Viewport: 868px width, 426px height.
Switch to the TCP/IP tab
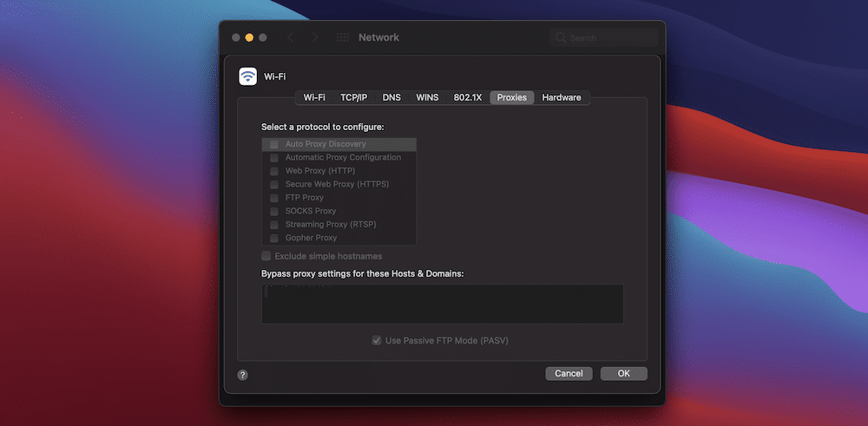353,97
